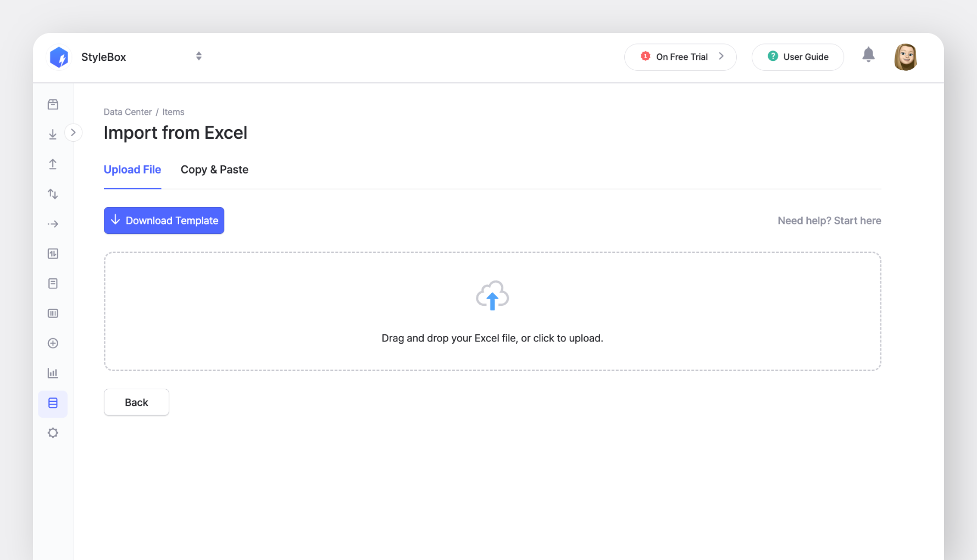977x560 pixels.
Task: Open the Need help? Start here link
Action: 829,221
